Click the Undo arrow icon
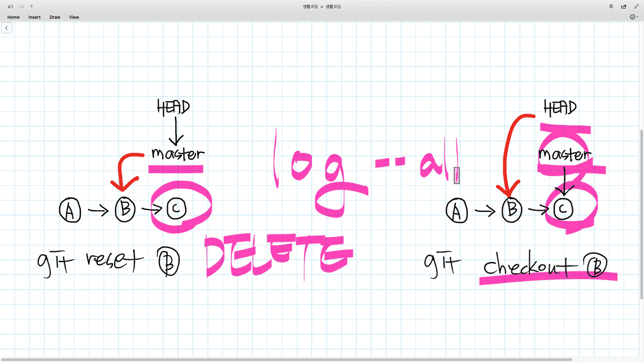Image resolution: width=644 pixels, height=362 pixels. (10, 6)
